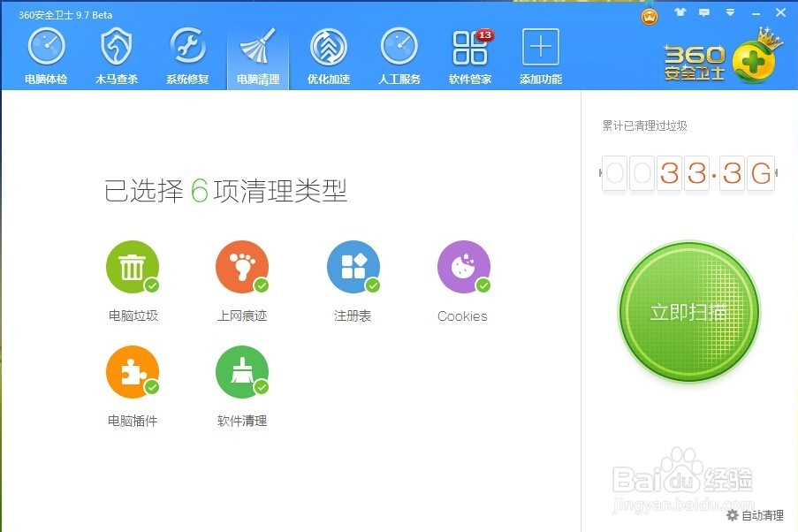Select the 电脑垃圾 trash bin icon
This screenshot has width=798, height=532.
pyautogui.click(x=133, y=265)
